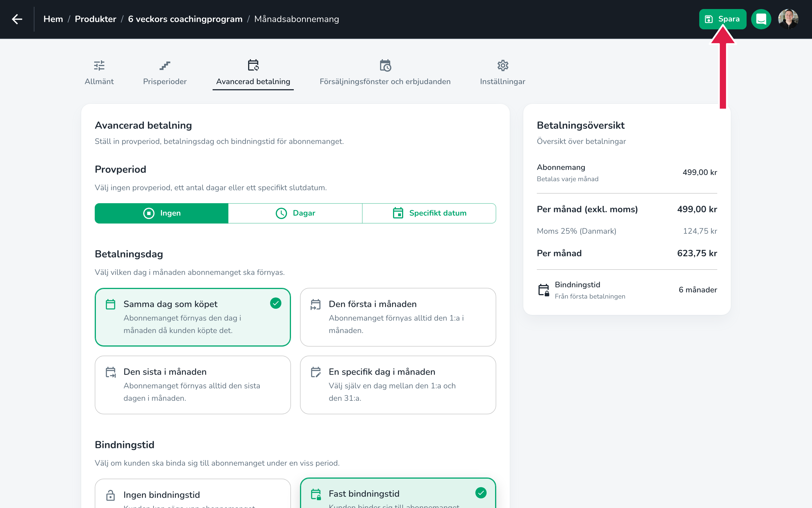Click the Inställningar gear icon

[x=503, y=65]
